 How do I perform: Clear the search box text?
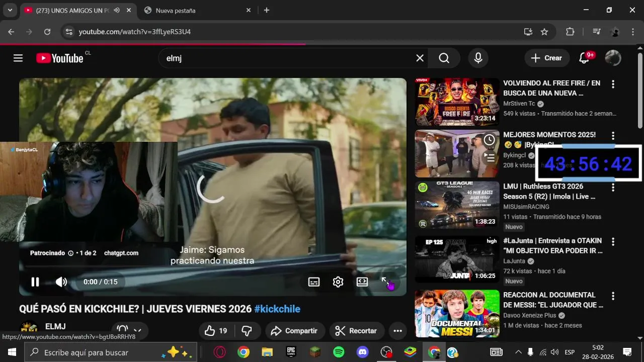[420, 58]
